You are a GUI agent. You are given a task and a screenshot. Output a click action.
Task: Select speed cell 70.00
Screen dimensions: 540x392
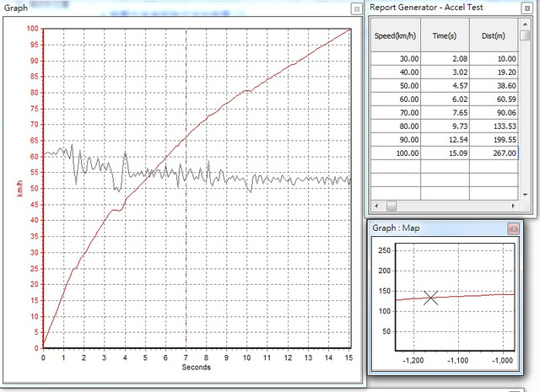(x=396, y=112)
